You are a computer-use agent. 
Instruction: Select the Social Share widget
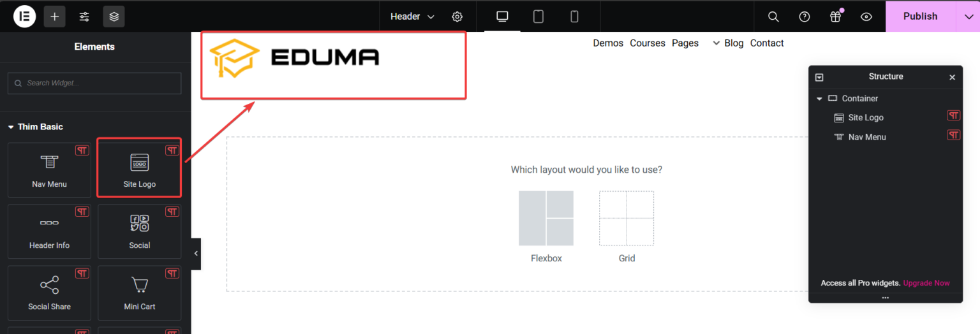pyautogui.click(x=49, y=293)
